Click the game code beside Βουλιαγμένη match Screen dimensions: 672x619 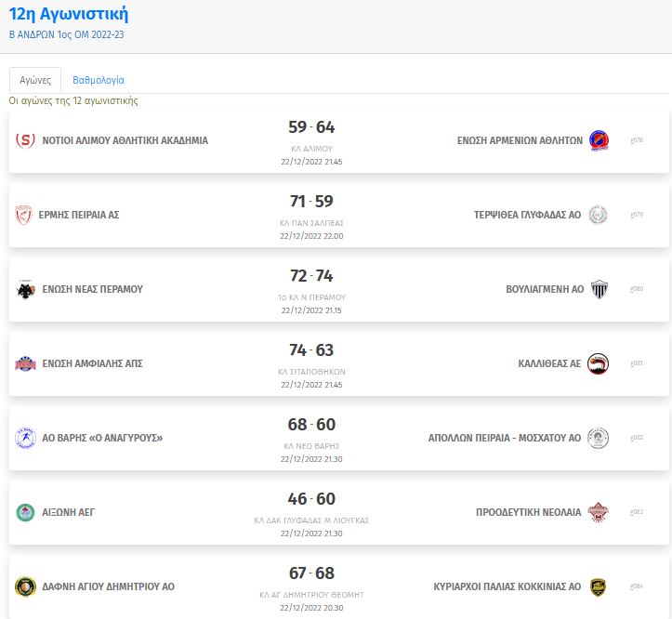(x=637, y=289)
